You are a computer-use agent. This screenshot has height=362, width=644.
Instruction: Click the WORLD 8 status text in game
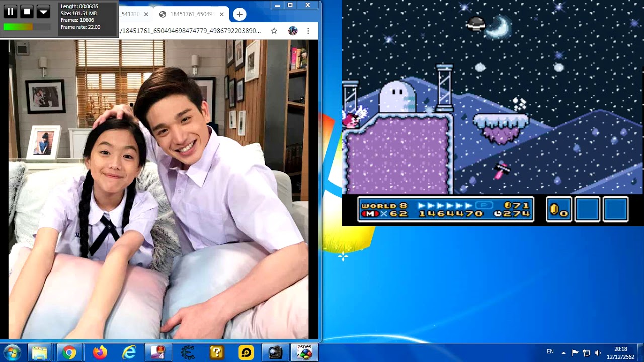[x=384, y=206]
